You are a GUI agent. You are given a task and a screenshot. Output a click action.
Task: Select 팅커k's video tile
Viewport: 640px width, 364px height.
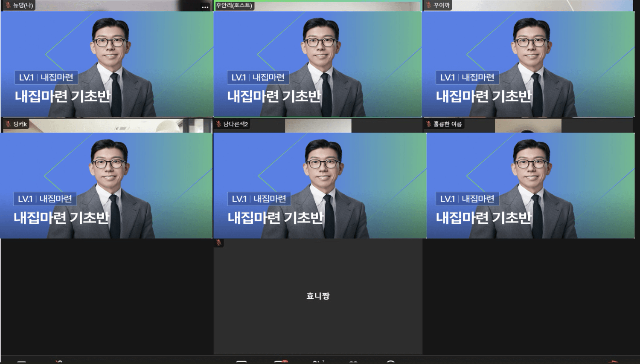[107, 178]
